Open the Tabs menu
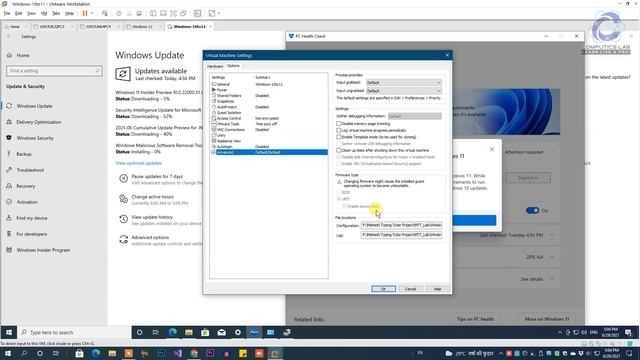 tap(56, 13)
